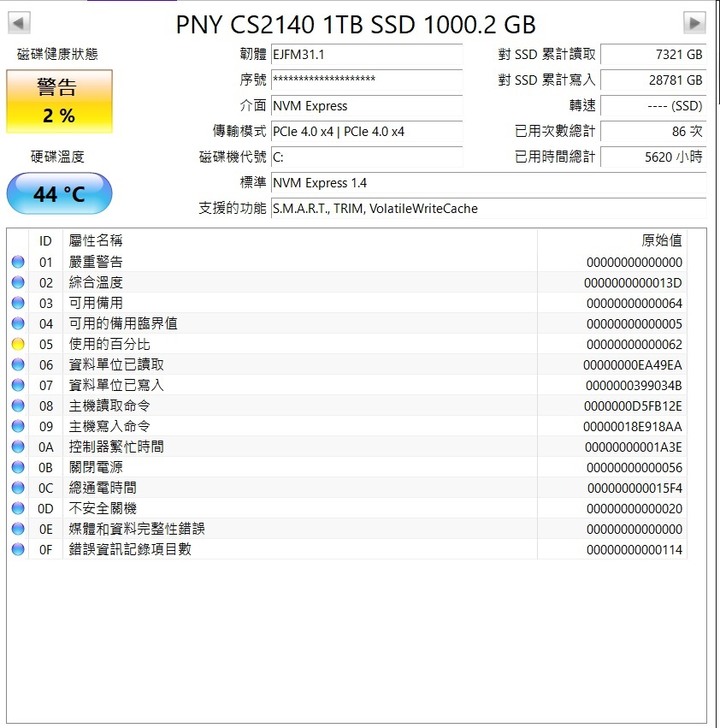Go to previous disk with left arrow
Screen dimensions: 720x728
(19, 23)
